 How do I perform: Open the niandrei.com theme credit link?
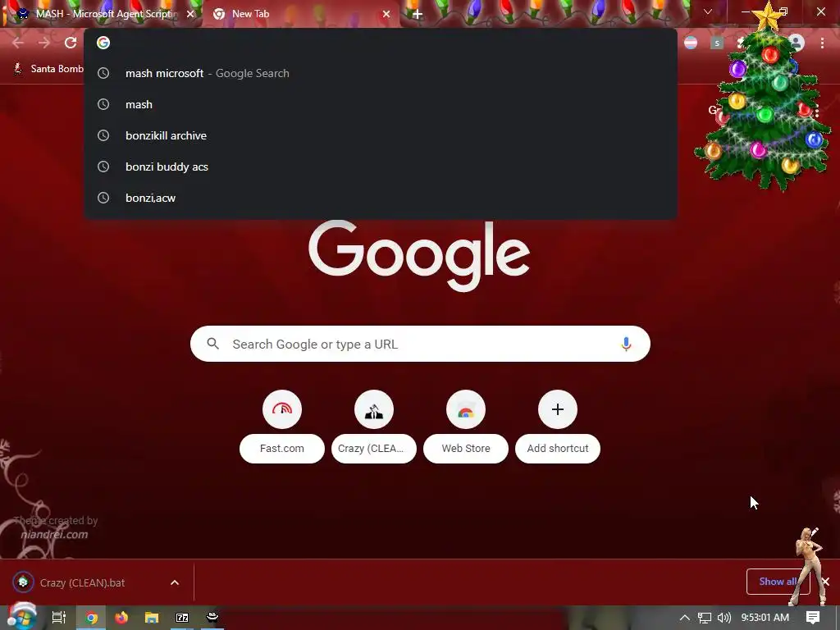click(54, 534)
